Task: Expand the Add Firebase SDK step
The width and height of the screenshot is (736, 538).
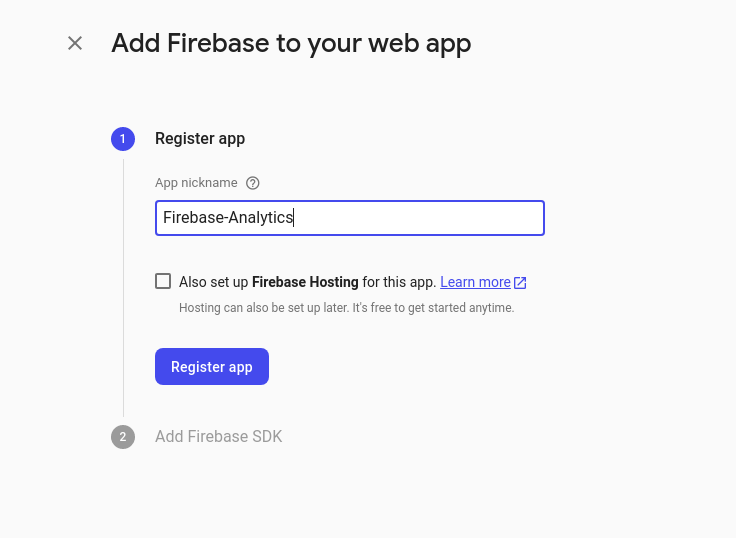Action: (x=219, y=437)
